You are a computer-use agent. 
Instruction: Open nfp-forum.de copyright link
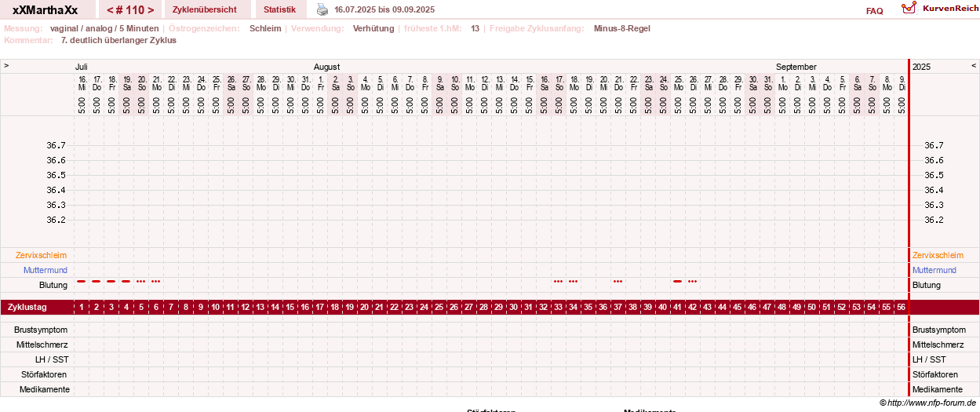click(927, 403)
